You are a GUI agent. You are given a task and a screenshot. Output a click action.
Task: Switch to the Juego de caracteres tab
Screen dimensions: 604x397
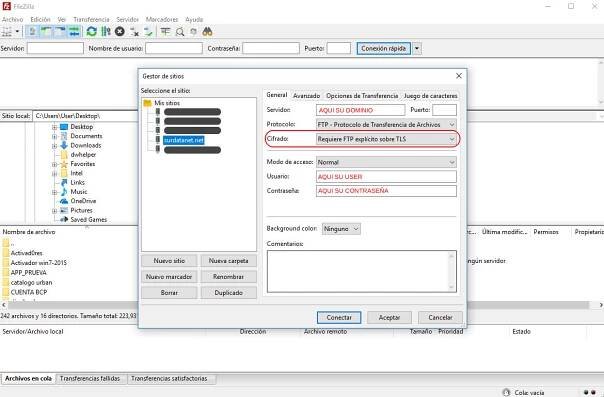pos(431,95)
